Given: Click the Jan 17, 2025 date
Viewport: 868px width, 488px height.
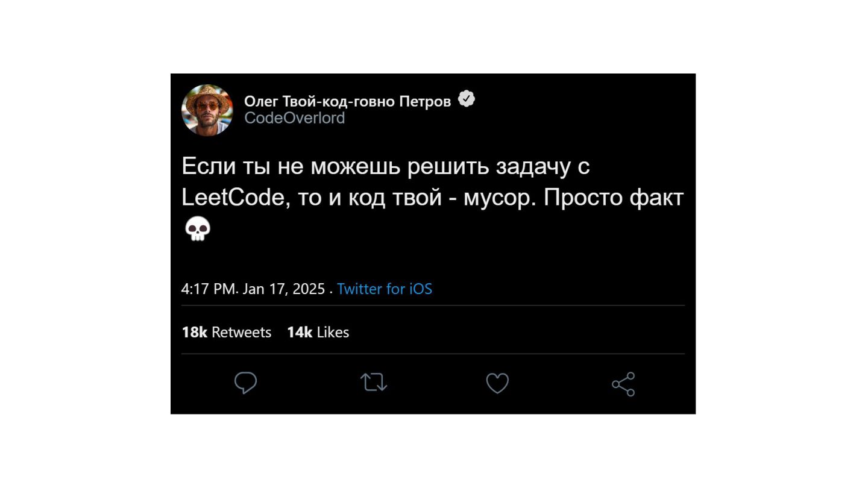Looking at the screenshot, I should [284, 289].
